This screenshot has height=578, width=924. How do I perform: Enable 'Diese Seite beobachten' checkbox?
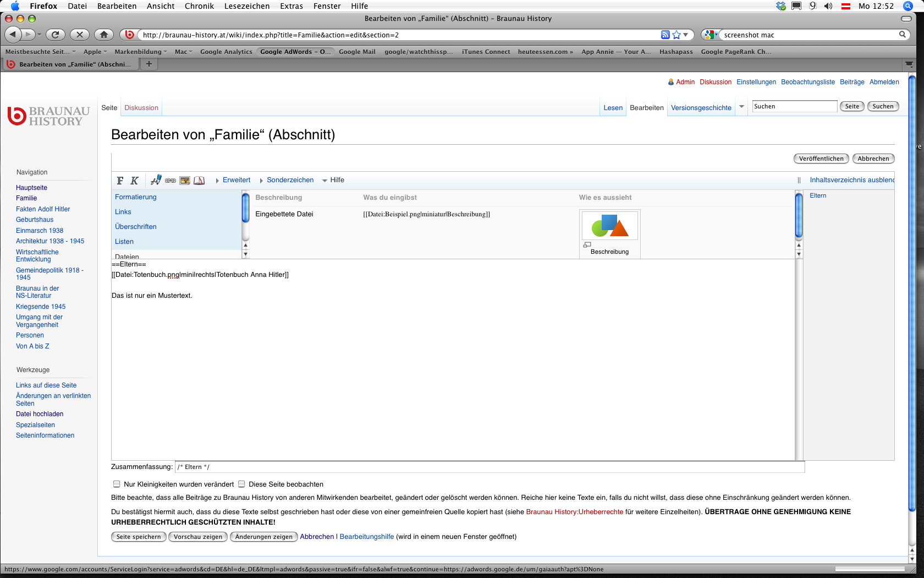click(241, 484)
